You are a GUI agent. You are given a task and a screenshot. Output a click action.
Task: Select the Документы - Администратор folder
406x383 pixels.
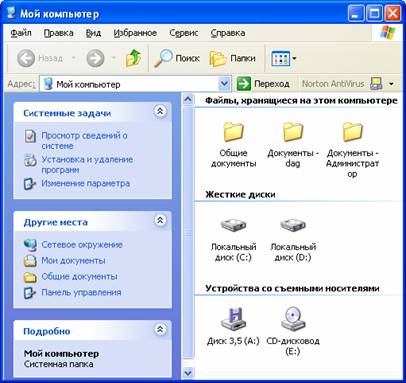[x=352, y=149]
